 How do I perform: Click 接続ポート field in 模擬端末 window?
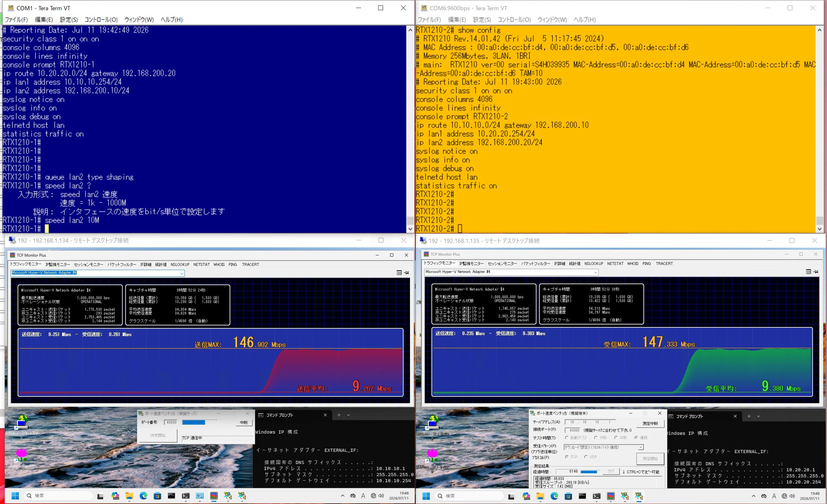(573, 430)
